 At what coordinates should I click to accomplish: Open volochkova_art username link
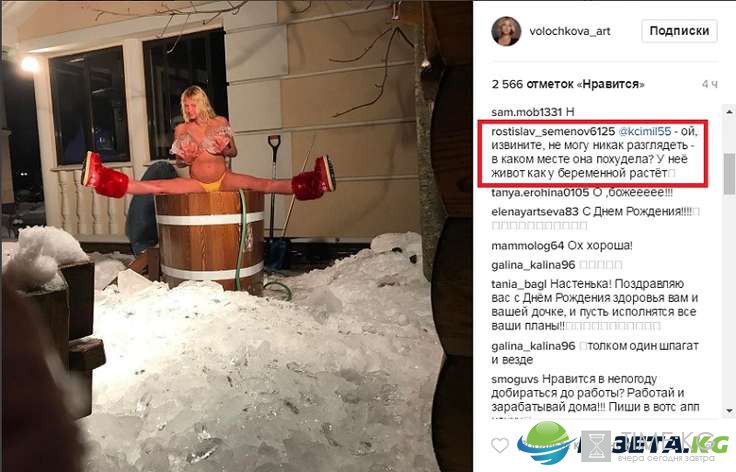570,31
